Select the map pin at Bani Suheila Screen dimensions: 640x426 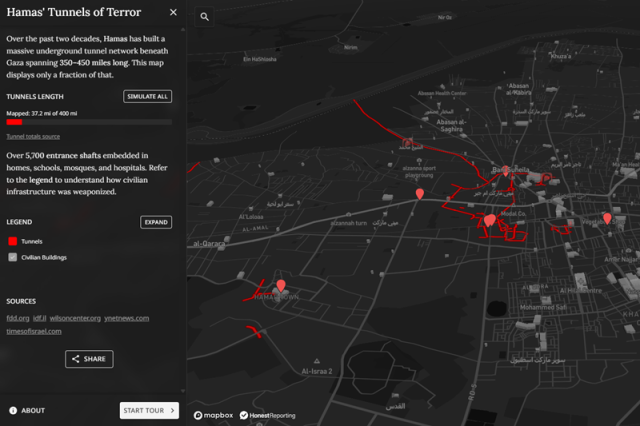click(505, 171)
